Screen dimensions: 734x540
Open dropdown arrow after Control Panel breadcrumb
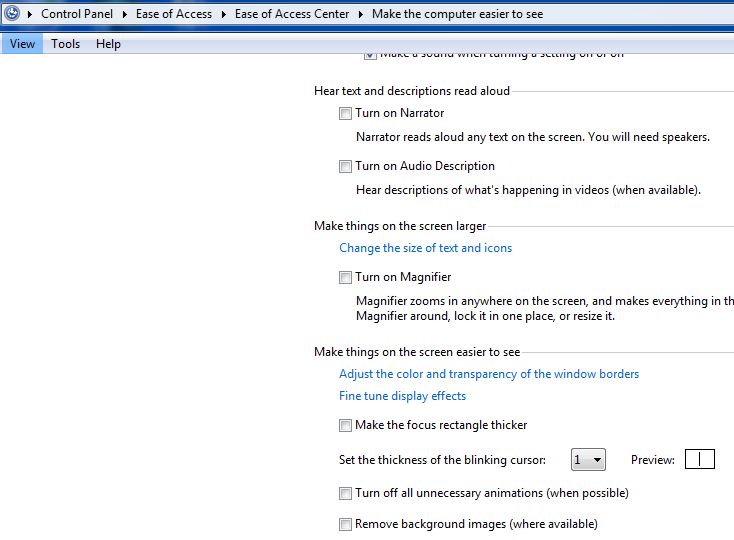point(125,15)
